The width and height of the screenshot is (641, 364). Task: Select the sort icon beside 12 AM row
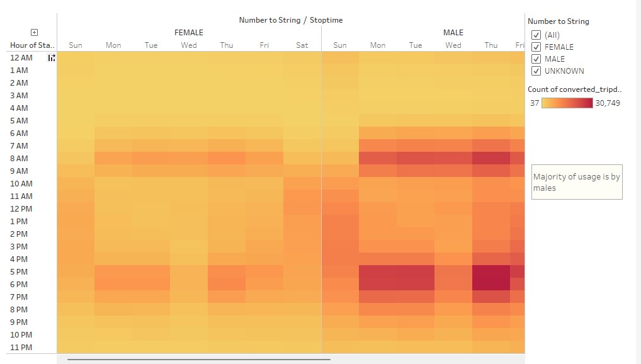pyautogui.click(x=51, y=57)
